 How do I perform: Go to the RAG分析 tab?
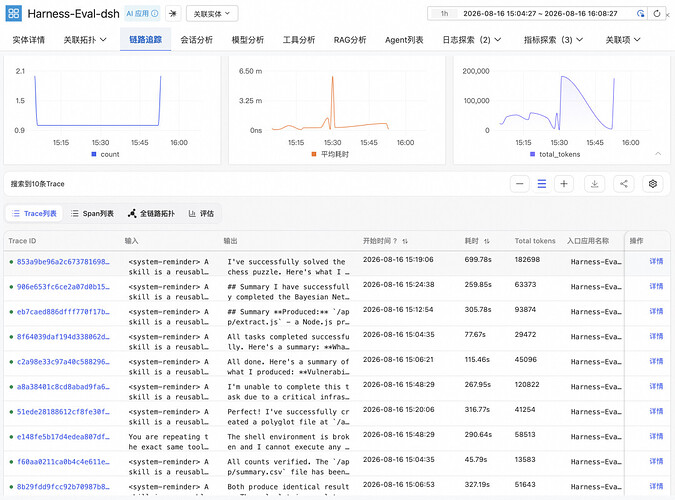point(350,40)
